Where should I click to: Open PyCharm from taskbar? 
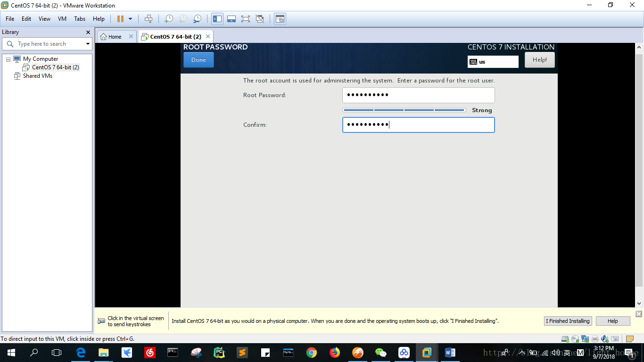click(219, 353)
